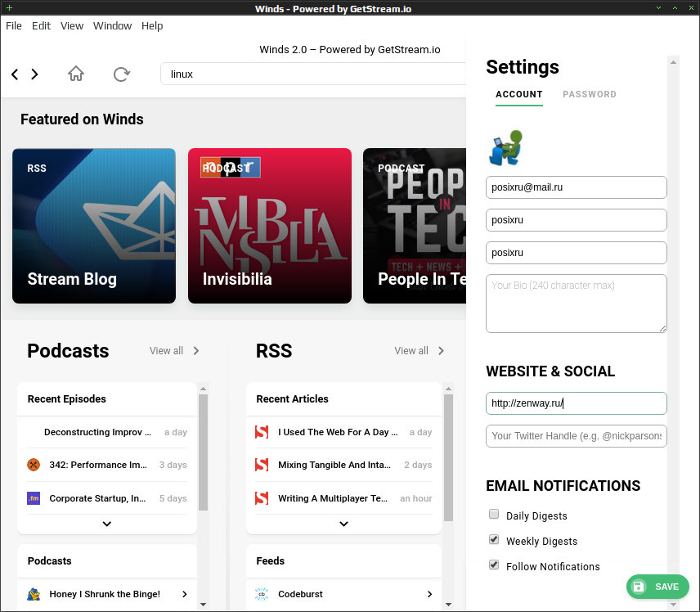This screenshot has width=700, height=612.
Task: Click the website URL field
Action: pyautogui.click(x=577, y=403)
